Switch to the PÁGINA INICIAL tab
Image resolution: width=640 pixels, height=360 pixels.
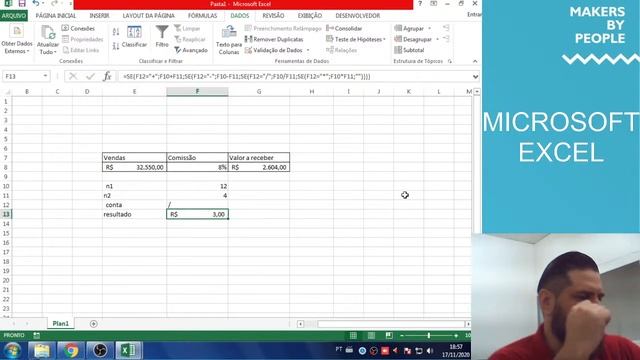56,16
